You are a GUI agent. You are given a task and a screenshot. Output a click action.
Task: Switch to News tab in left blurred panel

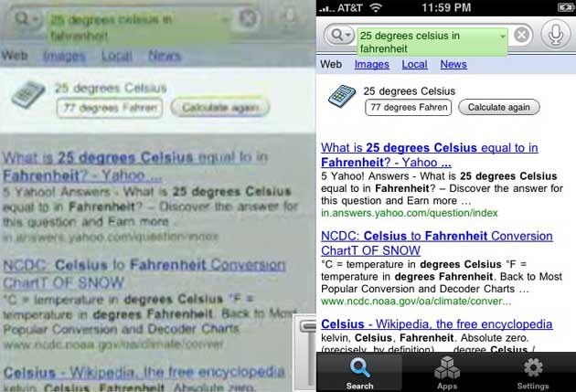165,56
